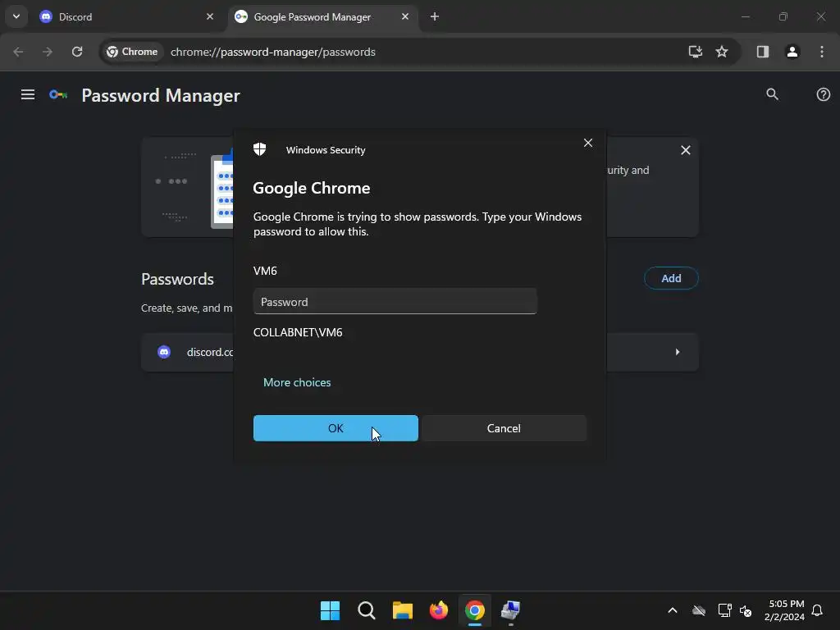Dismiss the promo banner card
Image resolution: width=840 pixels, height=630 pixels.
pos(686,150)
